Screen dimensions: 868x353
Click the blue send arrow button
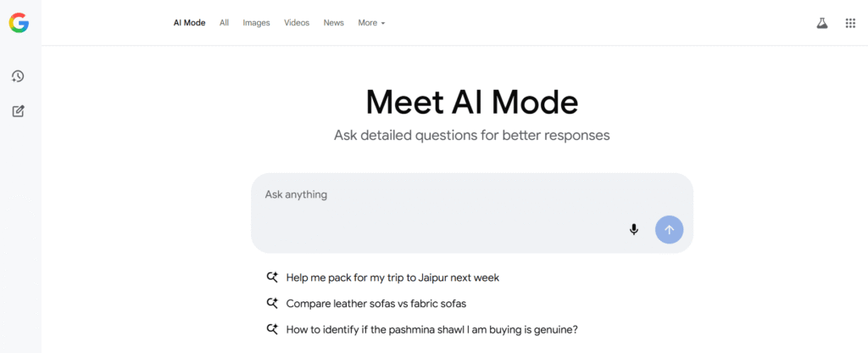click(x=670, y=229)
